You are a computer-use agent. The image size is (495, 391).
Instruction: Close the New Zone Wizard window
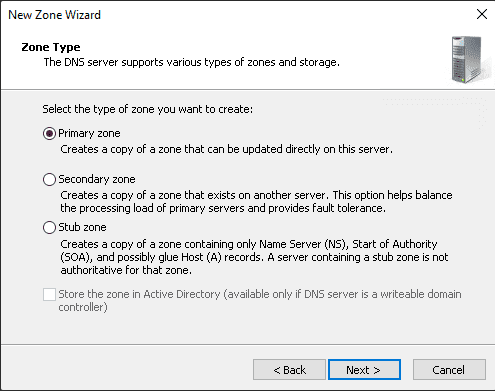tap(482, 14)
